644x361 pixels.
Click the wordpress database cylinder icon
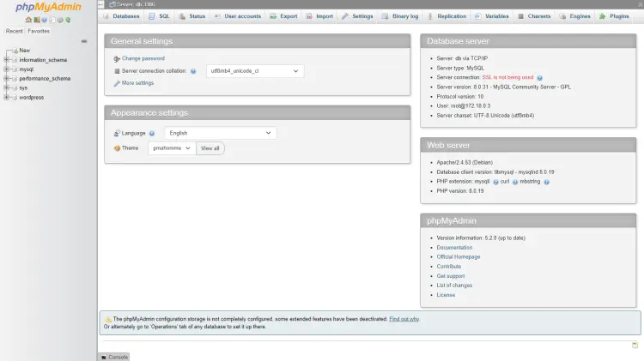click(x=15, y=97)
